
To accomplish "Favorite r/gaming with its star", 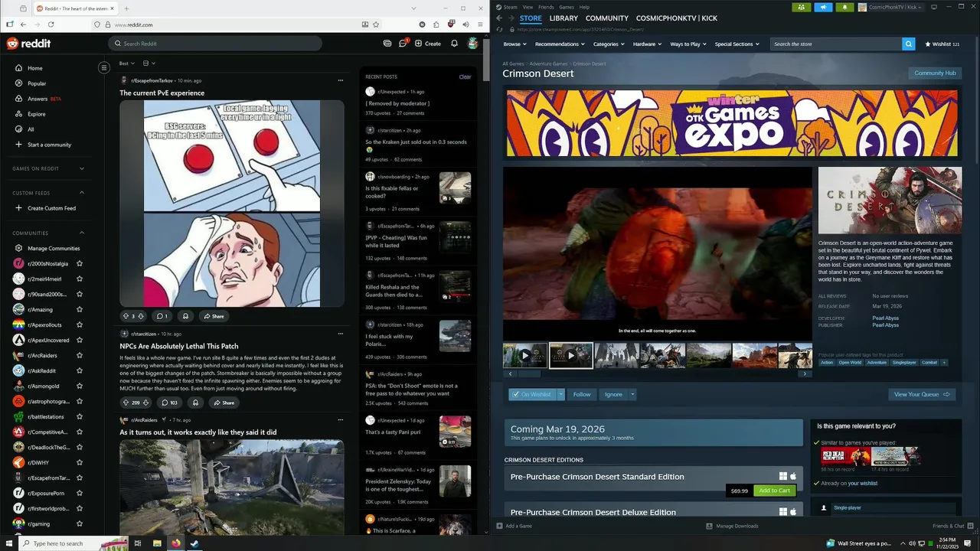I will coord(79,523).
